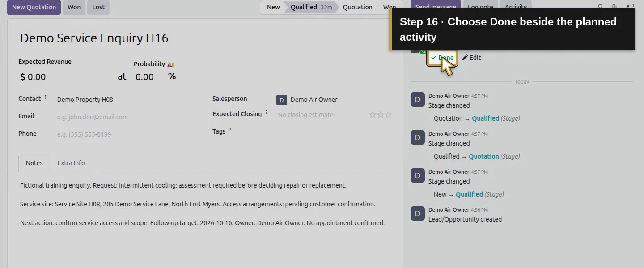Click avatar of the 'New → Qualified' message
The image size is (644, 268).
(417, 176)
